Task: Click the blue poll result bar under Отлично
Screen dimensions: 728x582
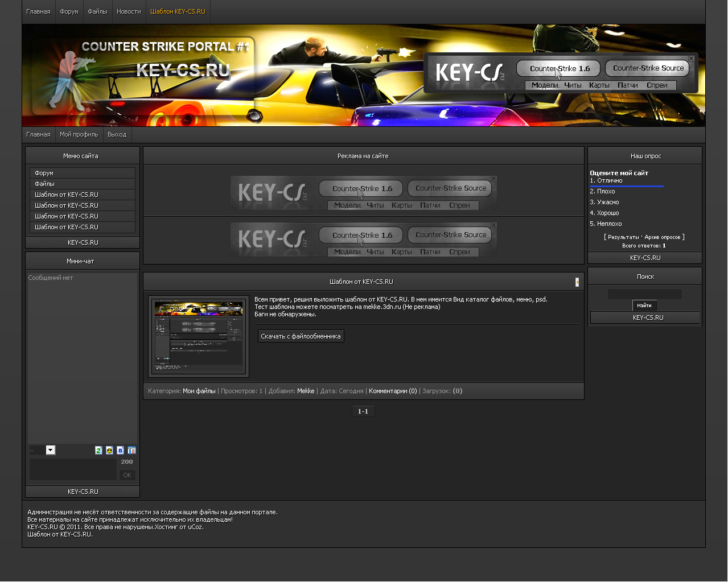Action: point(627,186)
